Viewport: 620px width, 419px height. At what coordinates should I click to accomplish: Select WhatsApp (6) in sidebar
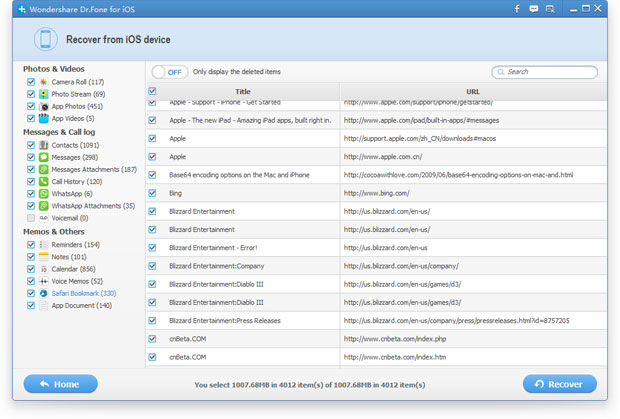pyautogui.click(x=72, y=194)
